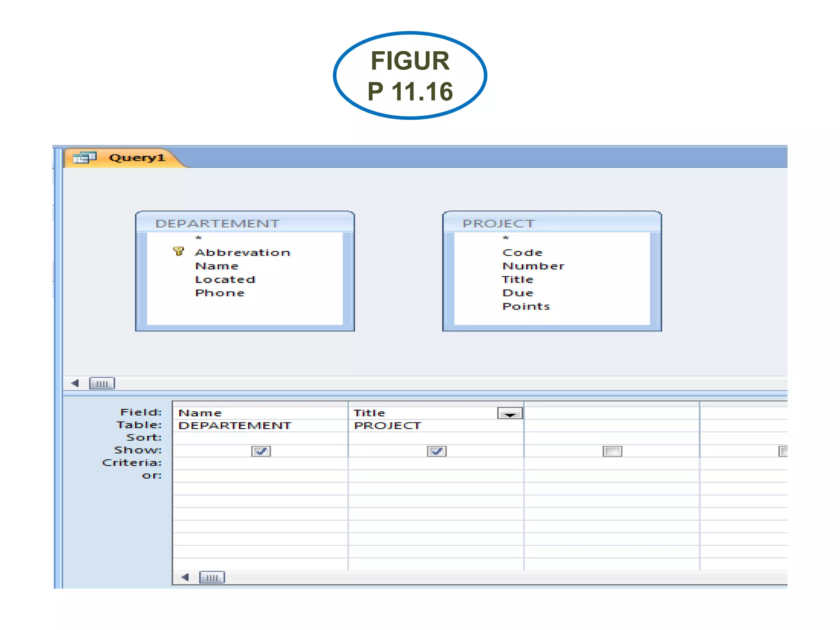Click the primary key icon beside Abbrevation

(x=178, y=251)
